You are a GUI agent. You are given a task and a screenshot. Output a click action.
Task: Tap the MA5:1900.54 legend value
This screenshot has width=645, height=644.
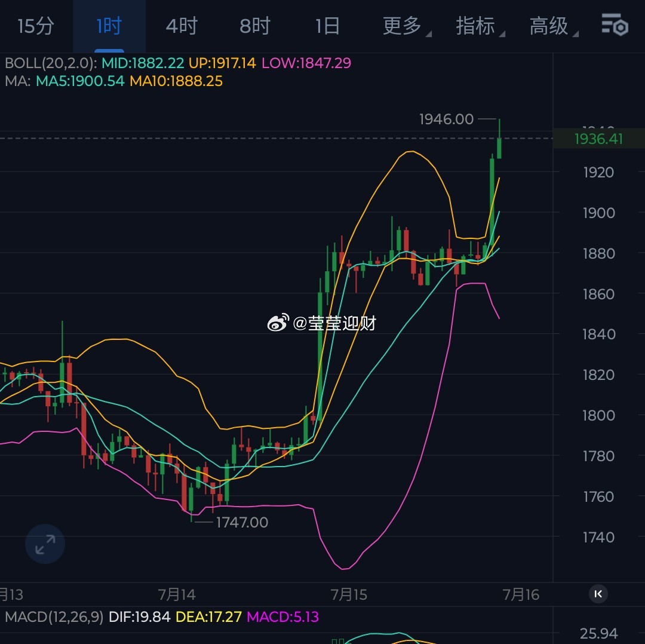pos(80,81)
